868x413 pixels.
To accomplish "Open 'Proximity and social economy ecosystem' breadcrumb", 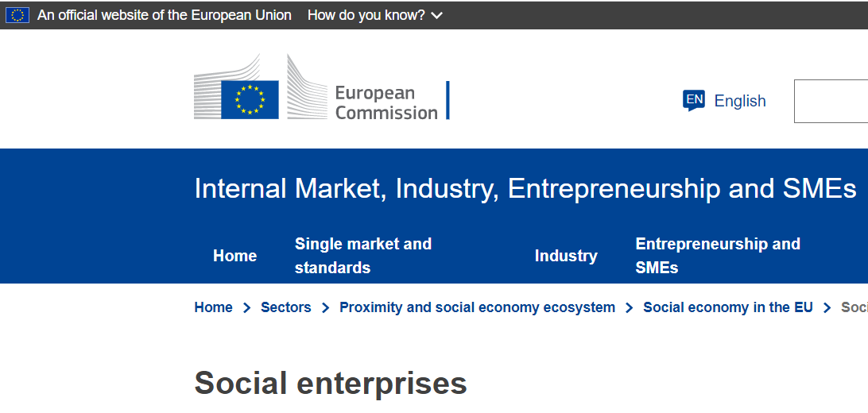I will pos(477,307).
